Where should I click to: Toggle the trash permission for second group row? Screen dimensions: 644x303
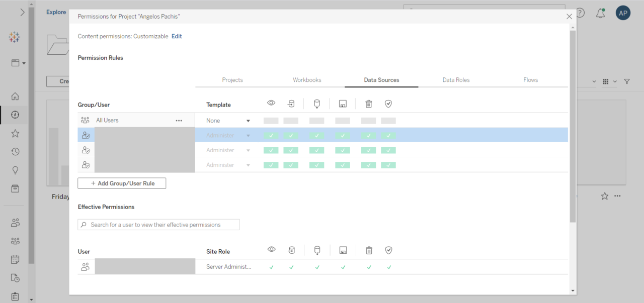368,150
